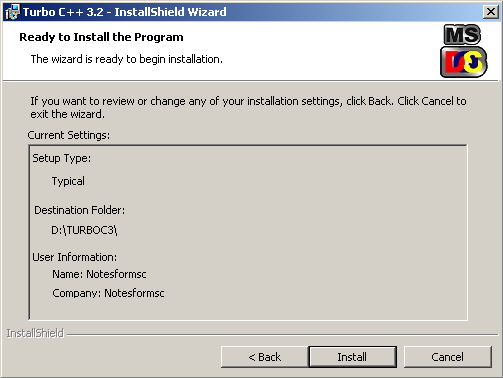Click the review settings instruction text
The width and height of the screenshot is (503, 378).
point(248,107)
